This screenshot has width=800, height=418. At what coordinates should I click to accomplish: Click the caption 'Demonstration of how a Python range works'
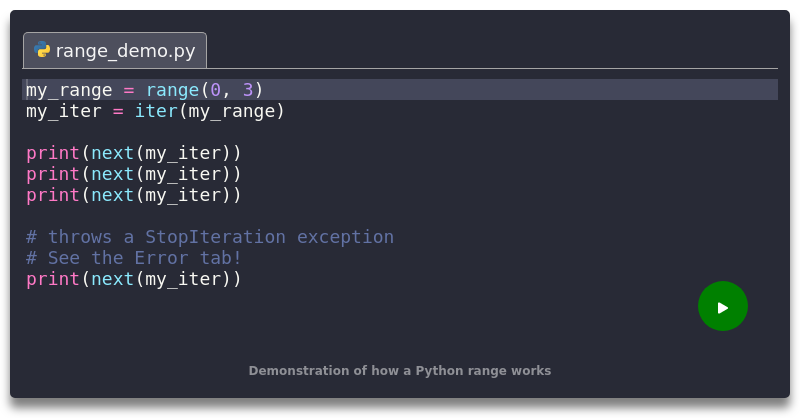(399, 371)
